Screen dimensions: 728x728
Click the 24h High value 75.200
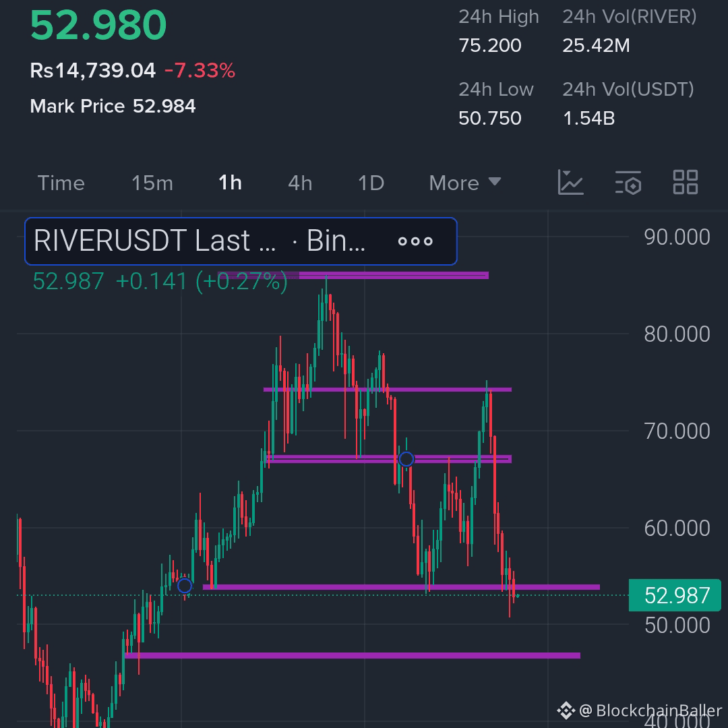click(491, 46)
